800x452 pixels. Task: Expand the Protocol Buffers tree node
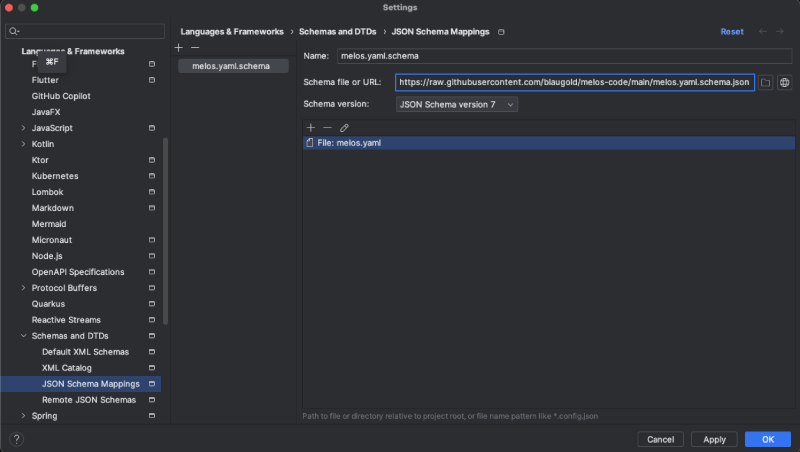(23, 288)
